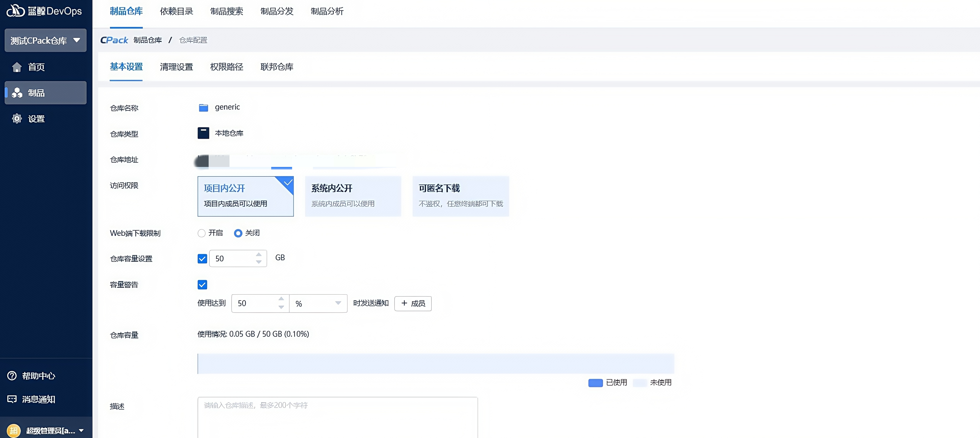The image size is (980, 438).
Task: Open 首页 via the home icon
Action: coord(17,67)
